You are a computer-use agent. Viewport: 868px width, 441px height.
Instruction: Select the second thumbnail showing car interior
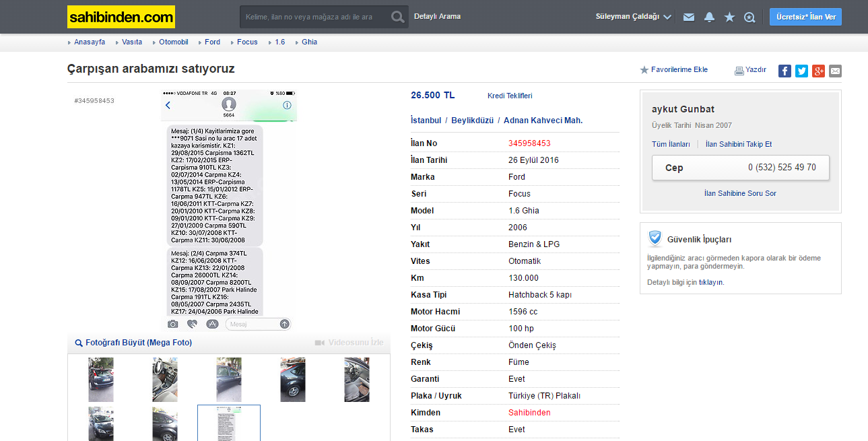[x=165, y=380]
